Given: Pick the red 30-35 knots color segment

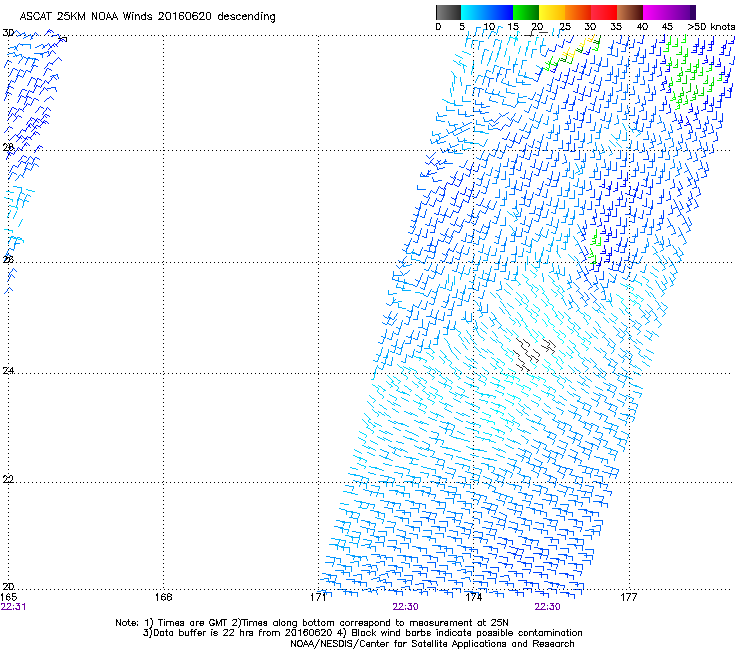Looking at the screenshot, I should point(604,12).
